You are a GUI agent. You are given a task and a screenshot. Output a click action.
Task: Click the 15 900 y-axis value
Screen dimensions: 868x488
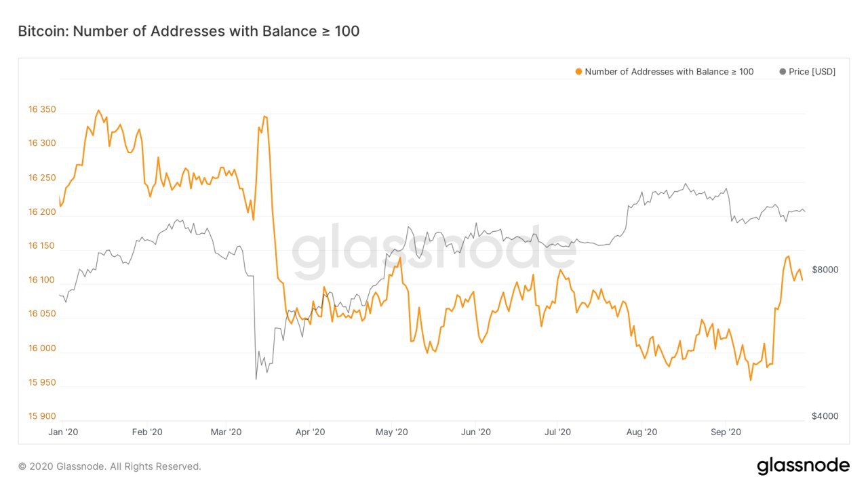[42, 416]
